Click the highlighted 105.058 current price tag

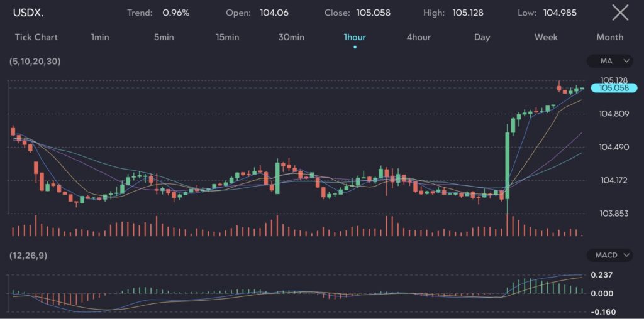click(x=614, y=89)
